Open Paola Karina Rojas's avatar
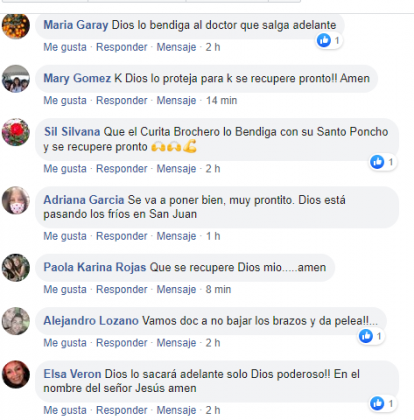 coord(16,268)
